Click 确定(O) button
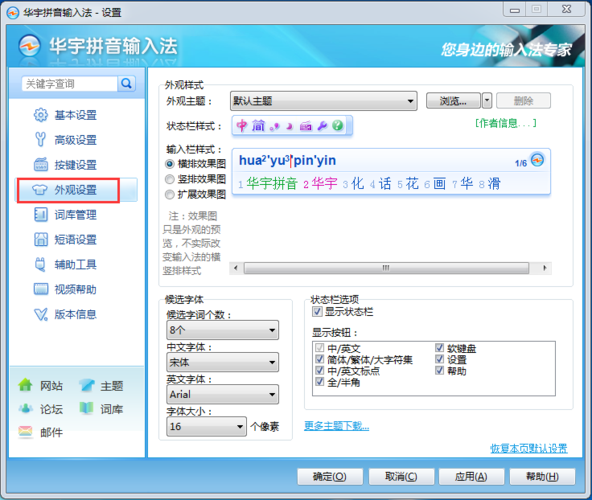592x500 pixels. coord(330,477)
